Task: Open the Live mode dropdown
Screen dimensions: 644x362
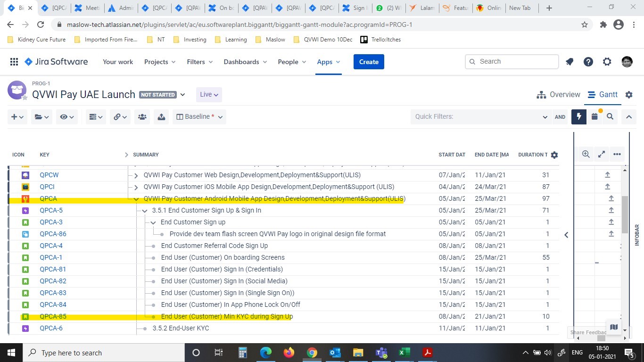Action: [209, 94]
